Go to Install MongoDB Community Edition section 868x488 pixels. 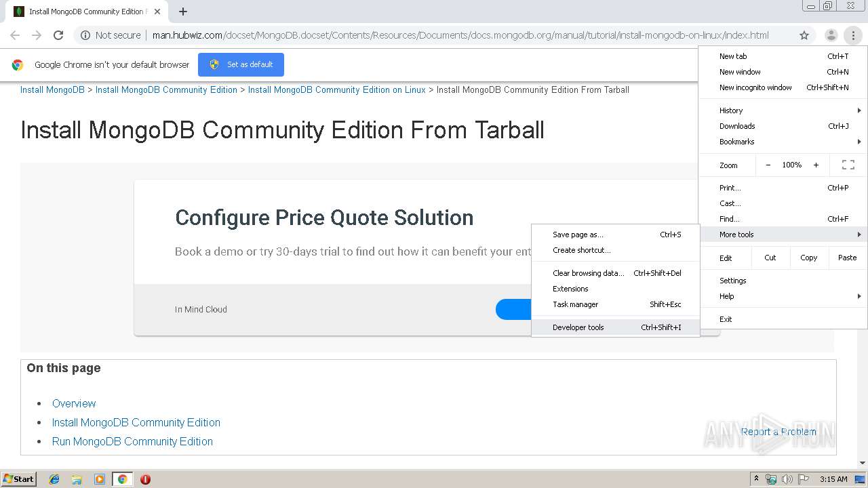point(136,422)
